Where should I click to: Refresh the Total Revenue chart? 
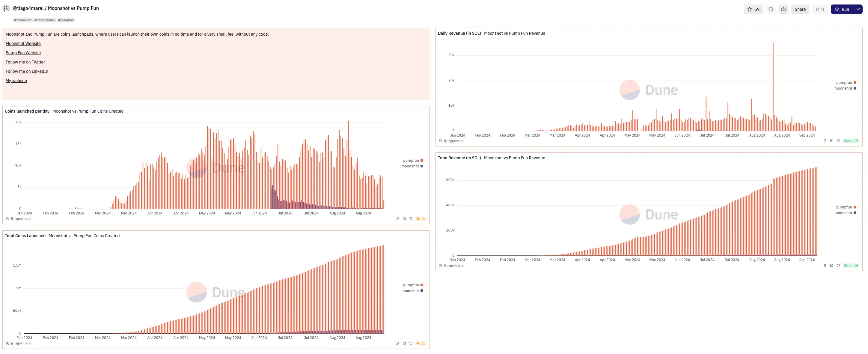[x=838, y=266]
